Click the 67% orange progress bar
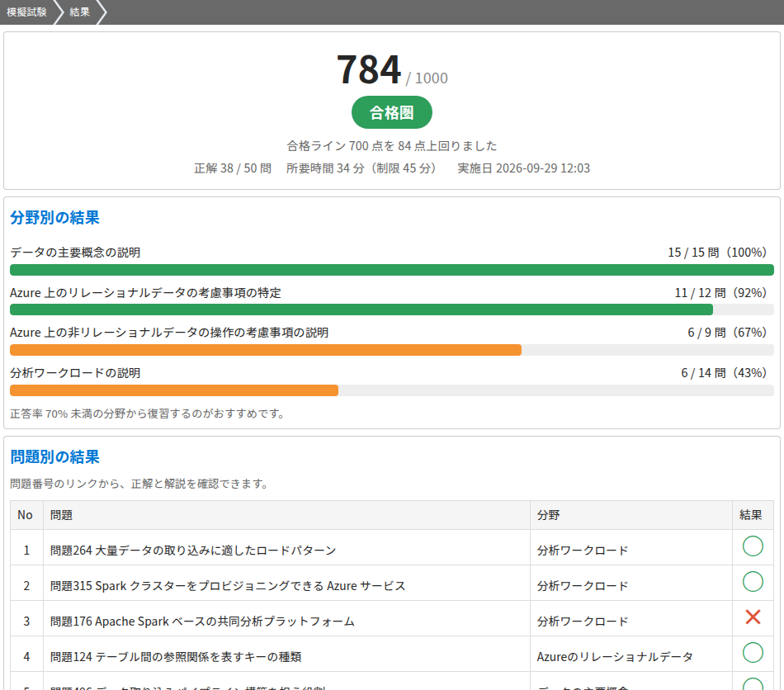784x690 pixels. click(x=391, y=350)
